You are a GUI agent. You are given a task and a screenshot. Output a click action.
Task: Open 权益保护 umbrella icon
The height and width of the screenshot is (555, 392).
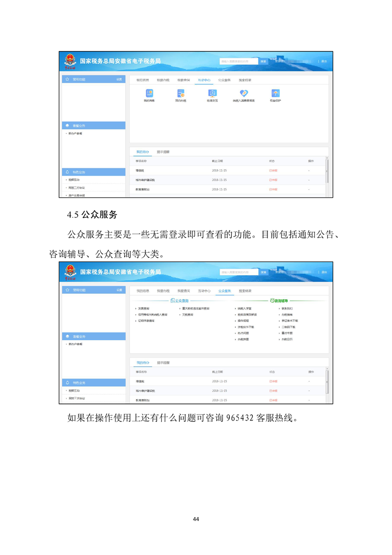pos(276,93)
